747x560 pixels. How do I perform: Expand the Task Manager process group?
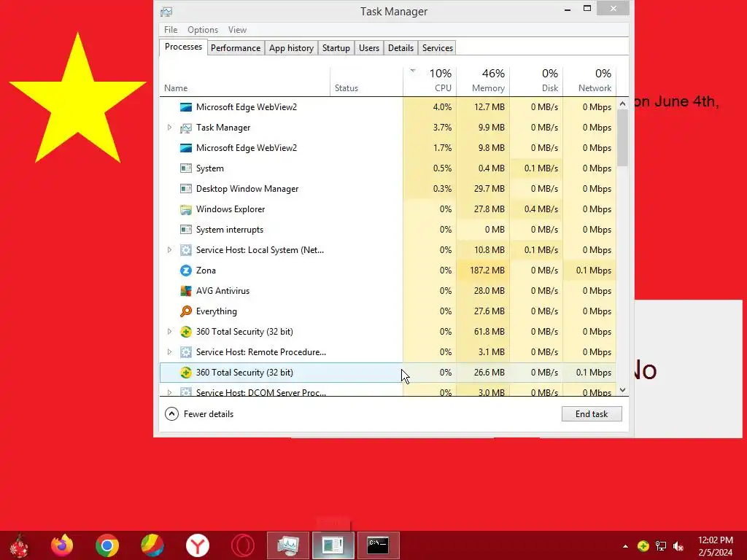click(169, 128)
